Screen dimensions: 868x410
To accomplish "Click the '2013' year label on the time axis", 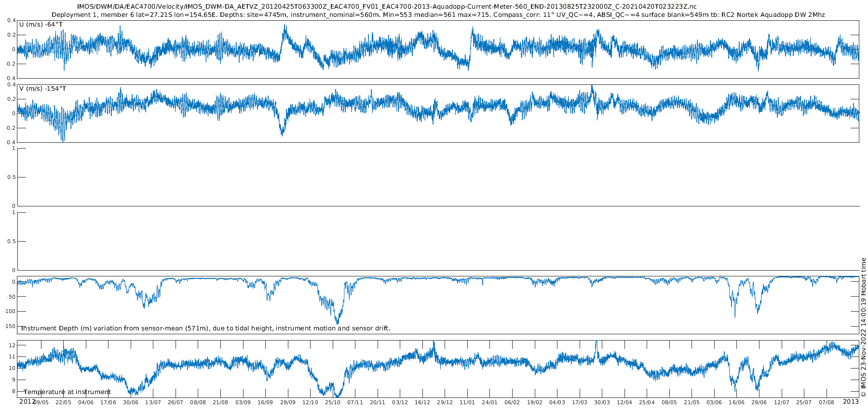I will point(851,401).
